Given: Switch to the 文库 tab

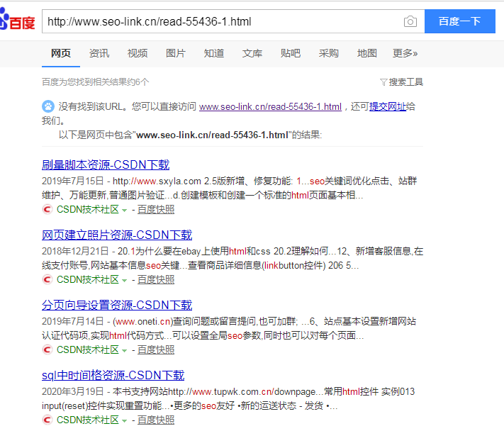Looking at the screenshot, I should pos(252,53).
